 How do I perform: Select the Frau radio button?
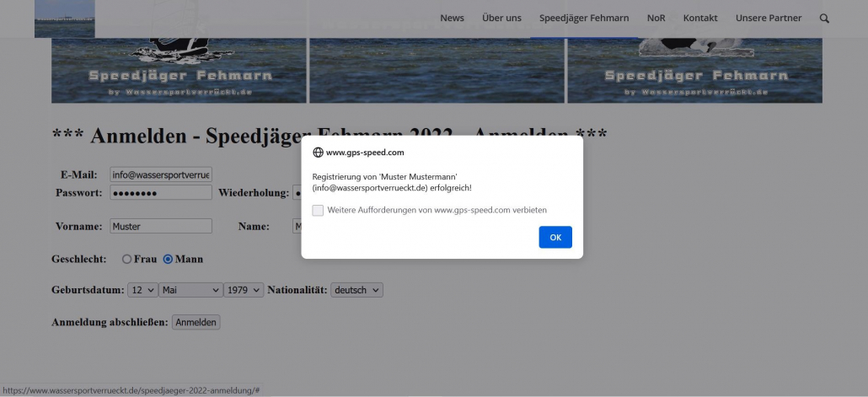127,259
